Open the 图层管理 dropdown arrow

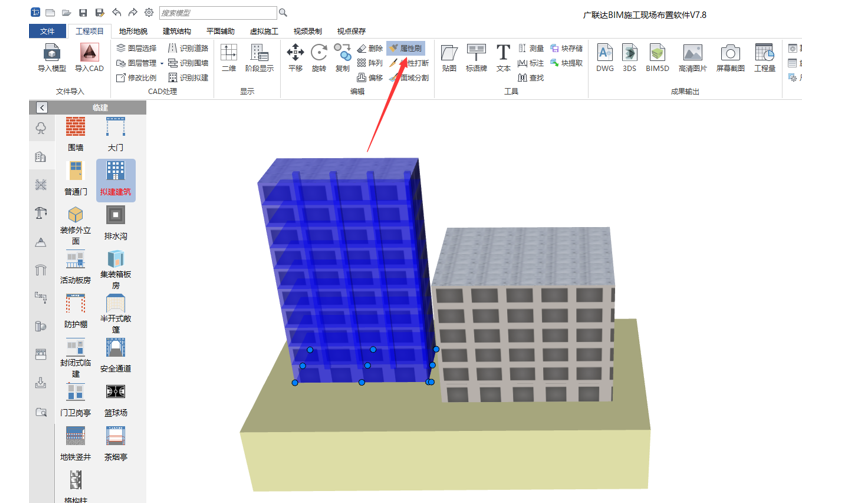(x=162, y=63)
